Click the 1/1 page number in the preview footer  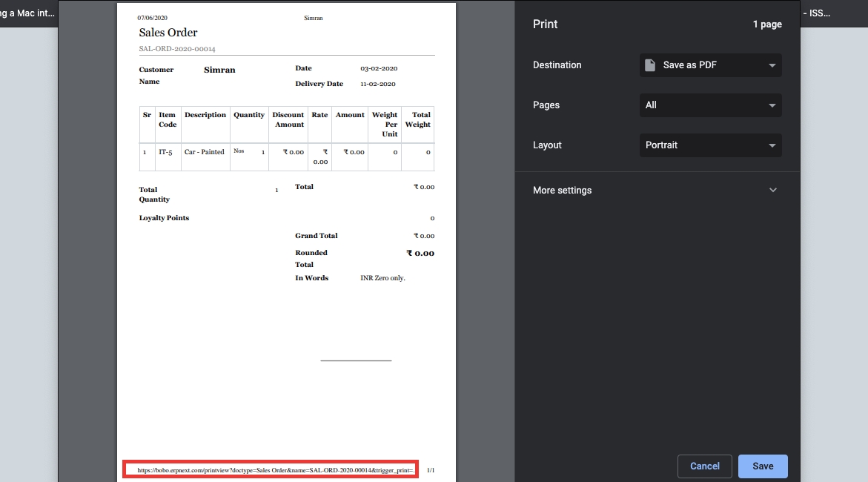(431, 470)
